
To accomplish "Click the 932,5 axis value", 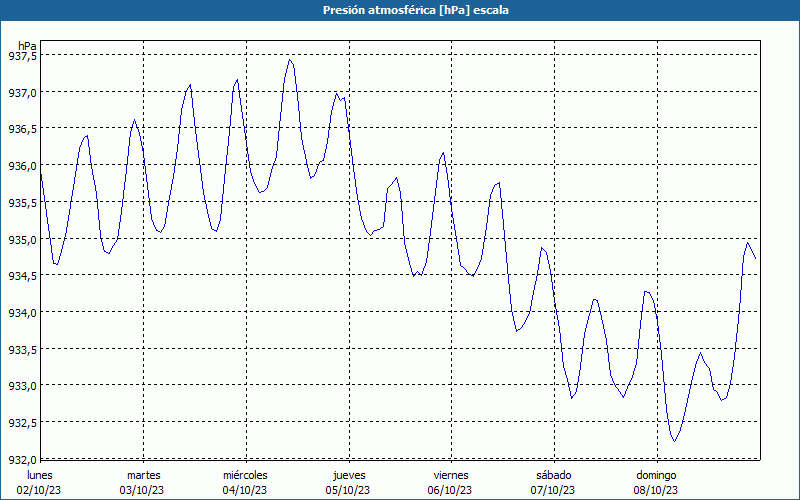I will click(x=23, y=423).
